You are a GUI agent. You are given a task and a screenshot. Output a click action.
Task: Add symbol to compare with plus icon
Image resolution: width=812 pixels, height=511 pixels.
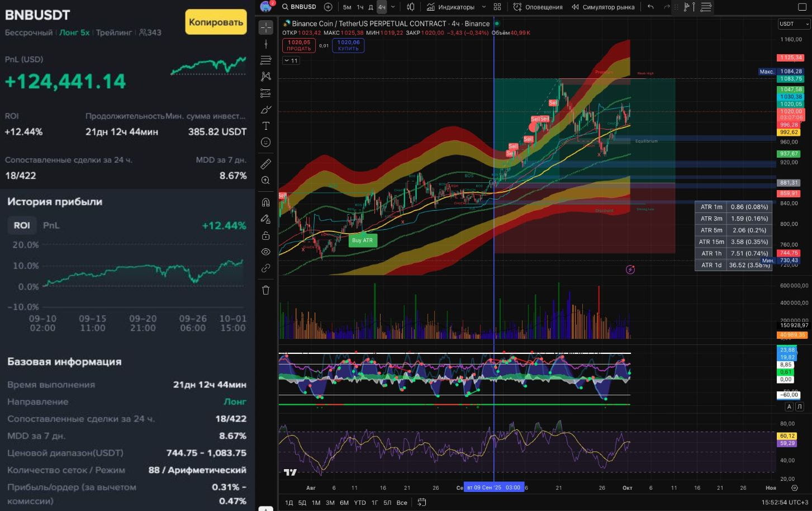coord(328,7)
